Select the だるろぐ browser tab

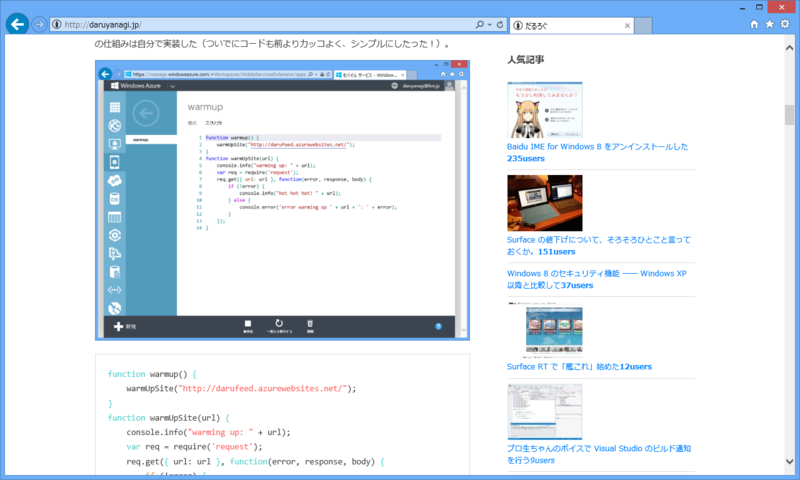571,26
